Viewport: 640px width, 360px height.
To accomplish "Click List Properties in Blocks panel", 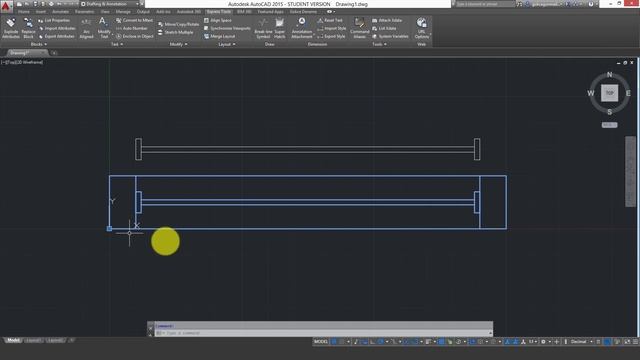I will coord(54,20).
